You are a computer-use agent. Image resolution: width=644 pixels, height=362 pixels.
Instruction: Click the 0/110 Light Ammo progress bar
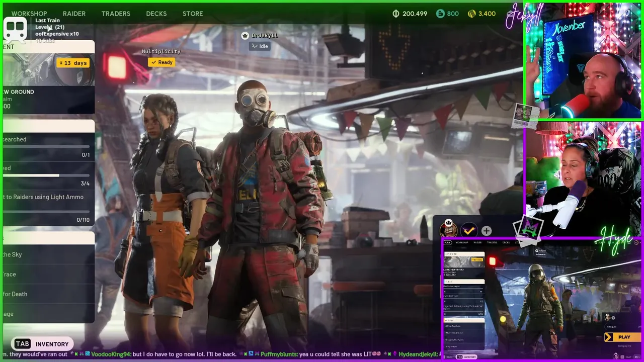click(46, 212)
